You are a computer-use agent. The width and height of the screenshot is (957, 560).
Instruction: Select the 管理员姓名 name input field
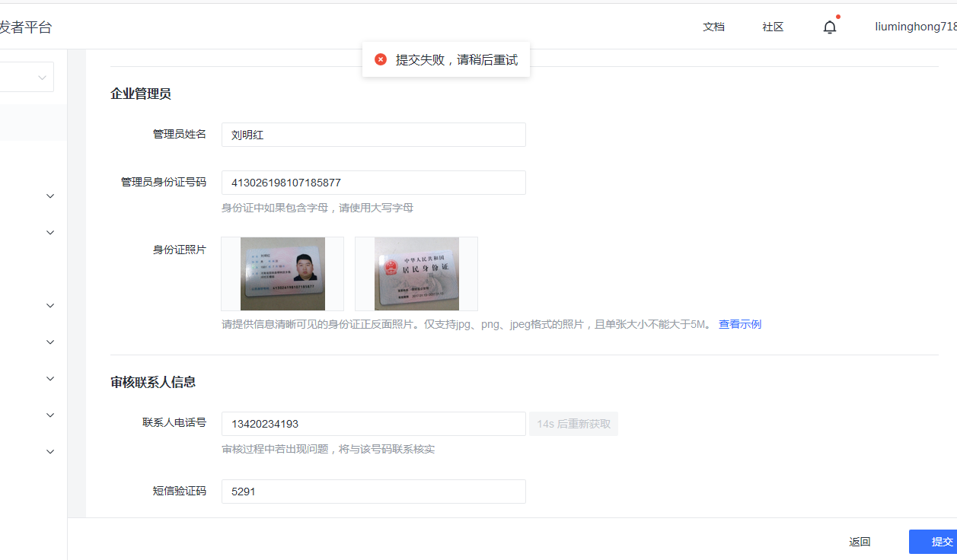pos(373,134)
